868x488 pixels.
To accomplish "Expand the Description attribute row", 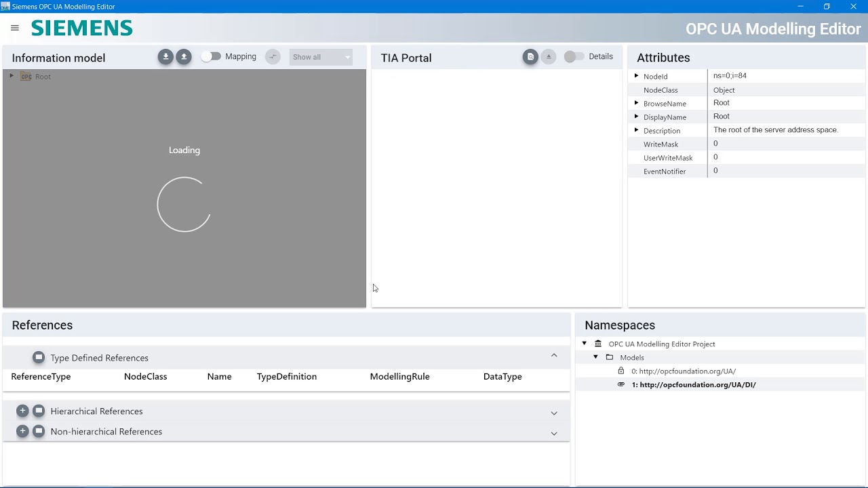I will point(636,130).
